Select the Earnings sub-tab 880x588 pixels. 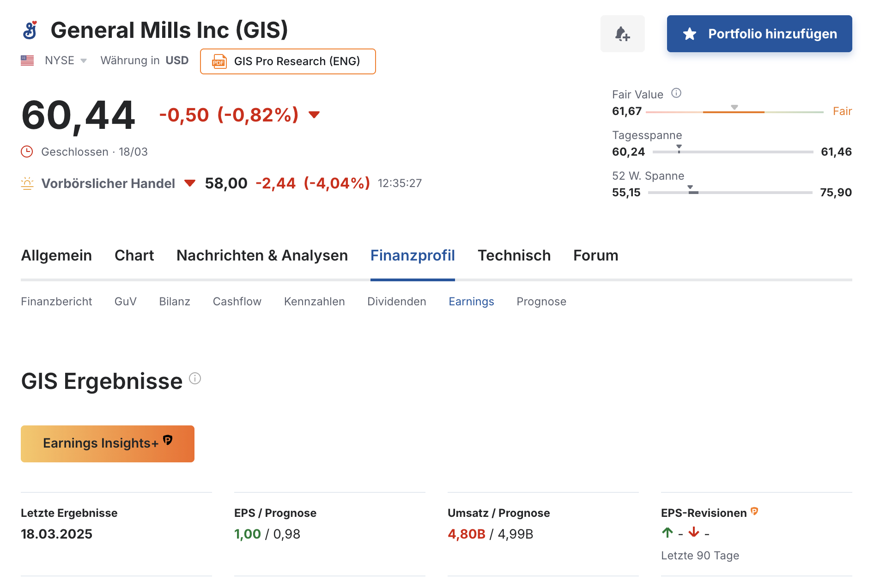tap(471, 302)
